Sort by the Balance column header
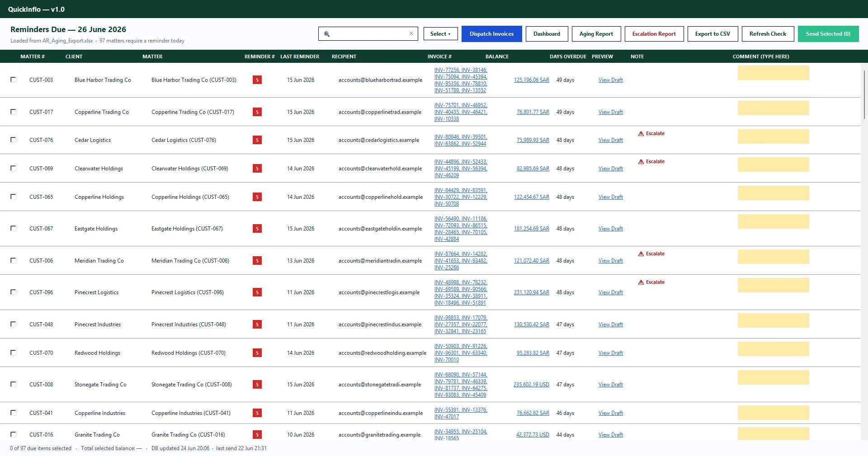Screen dimensions: 868x456 (497, 56)
